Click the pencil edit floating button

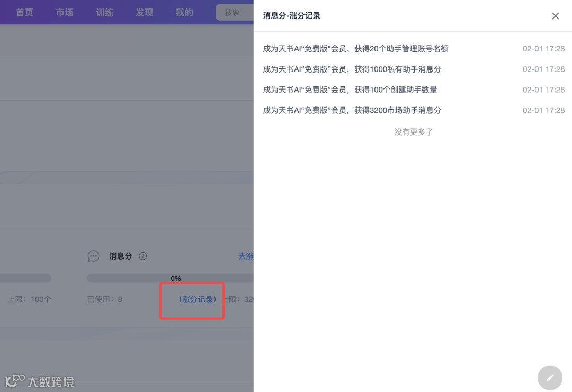tap(550, 378)
